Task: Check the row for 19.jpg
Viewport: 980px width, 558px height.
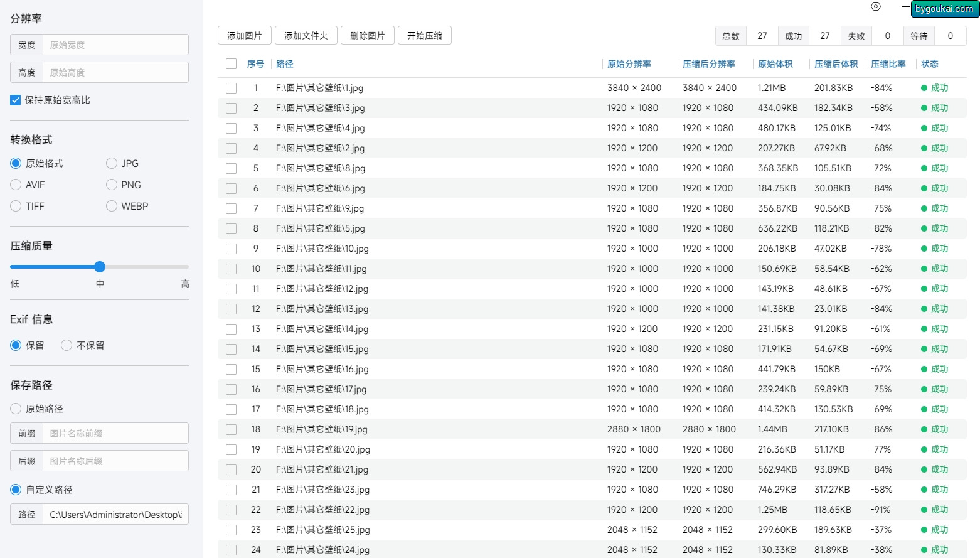Action: [x=231, y=429]
